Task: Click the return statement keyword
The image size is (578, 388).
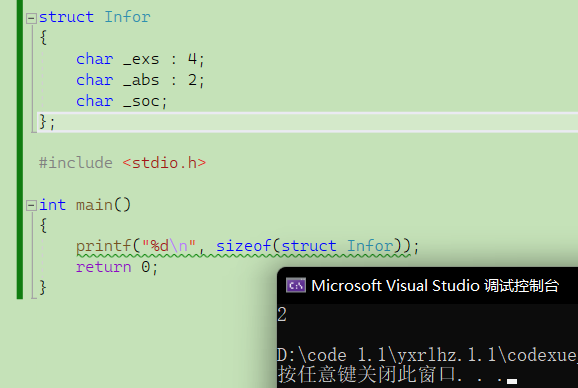Action: point(104,267)
